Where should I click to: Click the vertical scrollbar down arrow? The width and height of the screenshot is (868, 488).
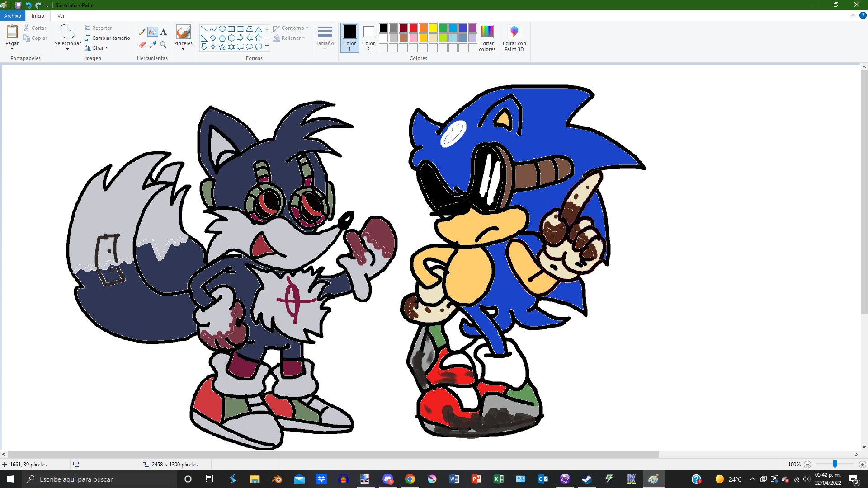pyautogui.click(x=864, y=447)
